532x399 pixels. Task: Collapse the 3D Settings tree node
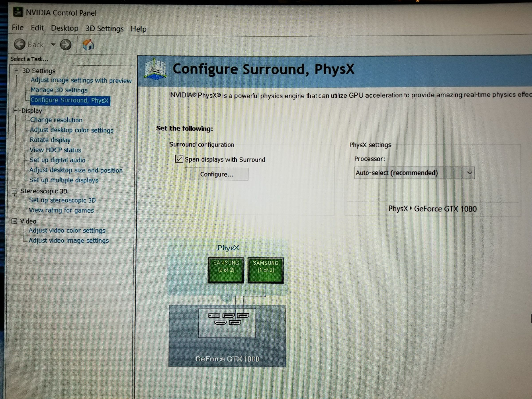(17, 70)
